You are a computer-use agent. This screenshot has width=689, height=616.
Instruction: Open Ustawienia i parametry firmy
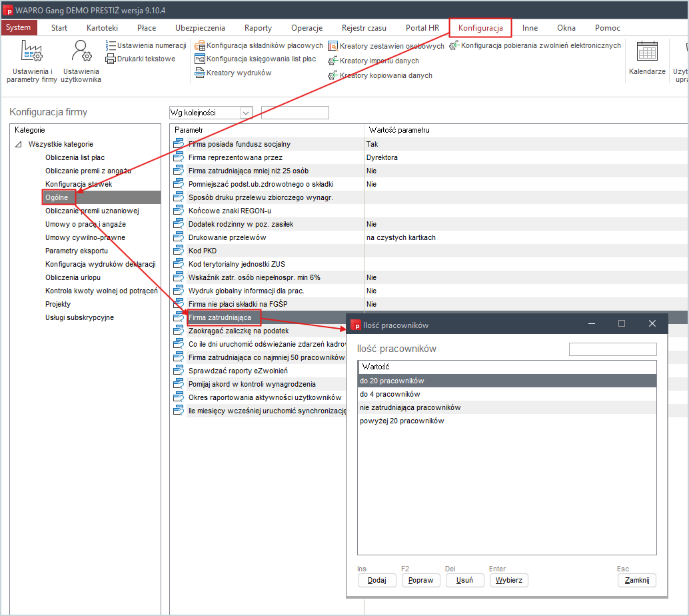click(x=31, y=61)
